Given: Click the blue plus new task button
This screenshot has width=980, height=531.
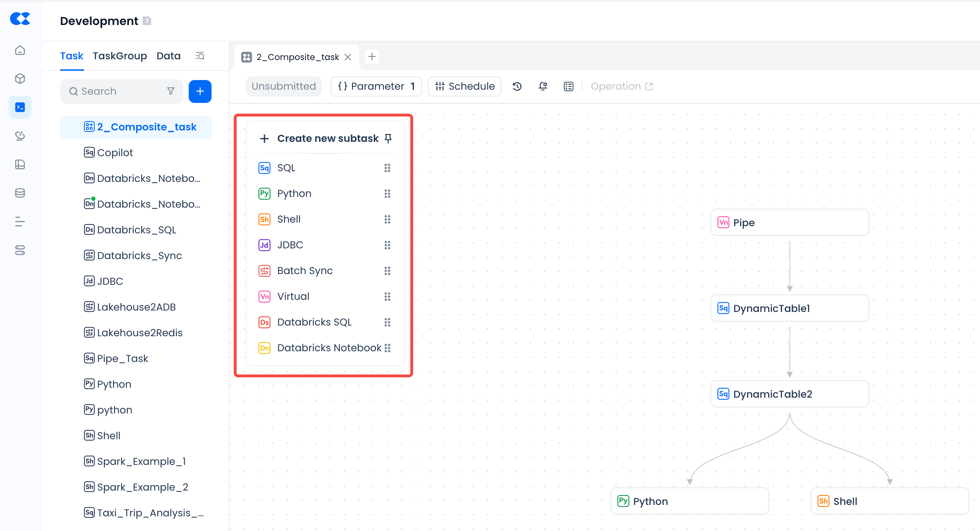Looking at the screenshot, I should click(x=200, y=91).
